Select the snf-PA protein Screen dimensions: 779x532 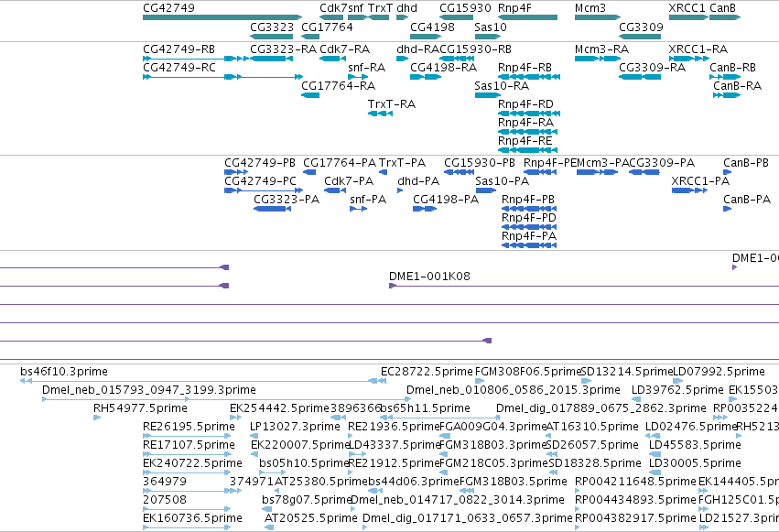368,200
